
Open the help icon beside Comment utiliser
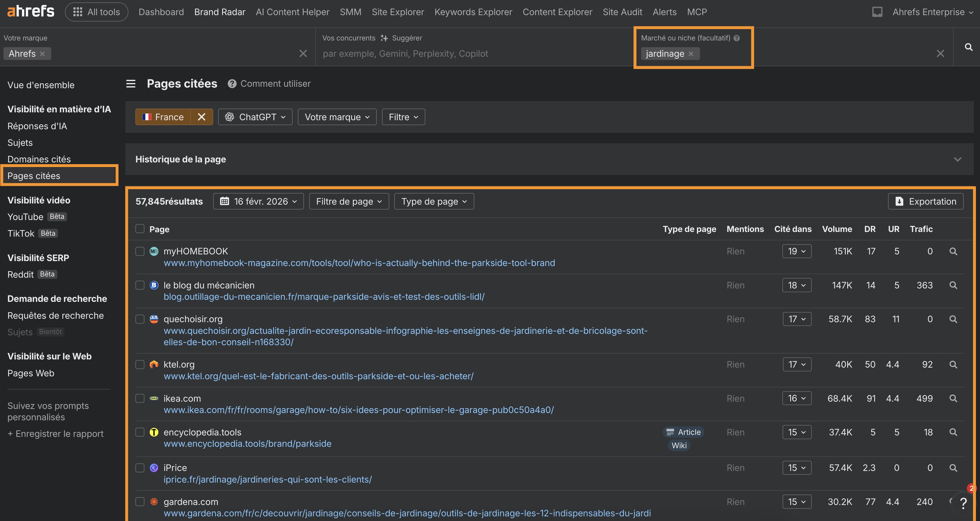coord(232,83)
